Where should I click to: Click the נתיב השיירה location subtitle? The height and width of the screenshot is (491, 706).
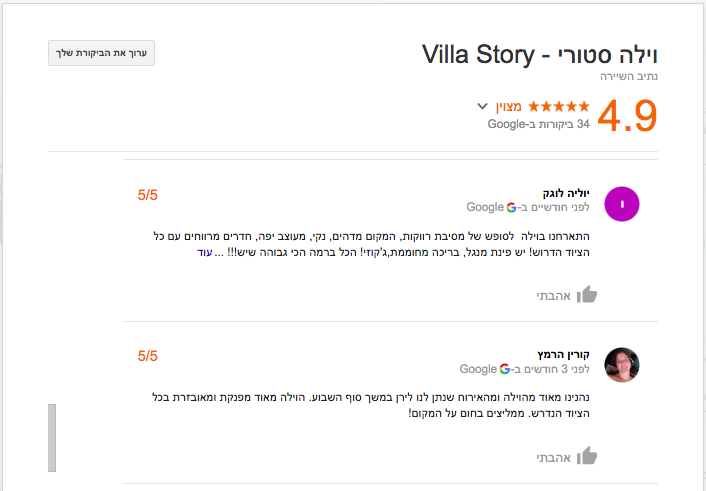click(x=629, y=76)
